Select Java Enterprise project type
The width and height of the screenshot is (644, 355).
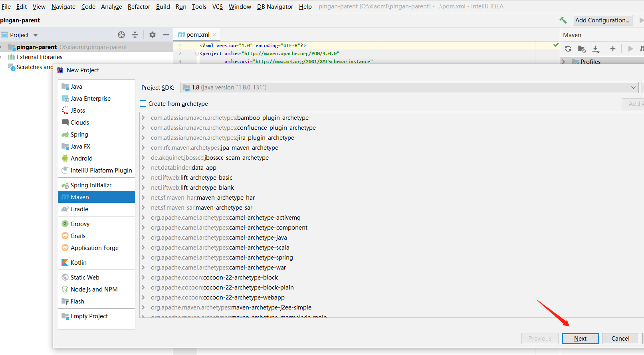(96, 98)
